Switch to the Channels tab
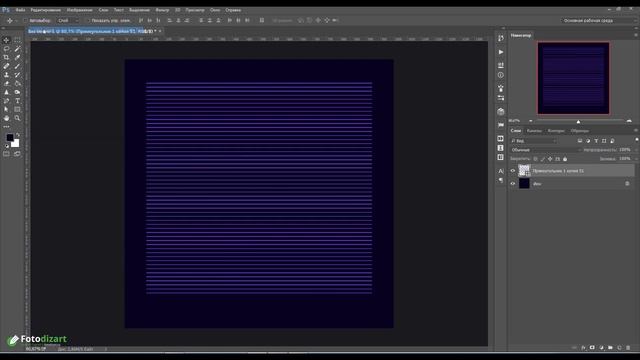This screenshot has width=640, height=360. point(534,131)
